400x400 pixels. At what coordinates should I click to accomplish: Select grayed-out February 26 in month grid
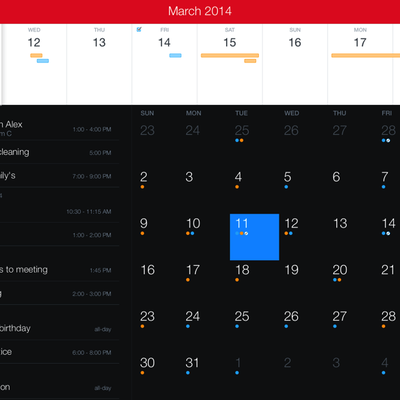(291, 130)
